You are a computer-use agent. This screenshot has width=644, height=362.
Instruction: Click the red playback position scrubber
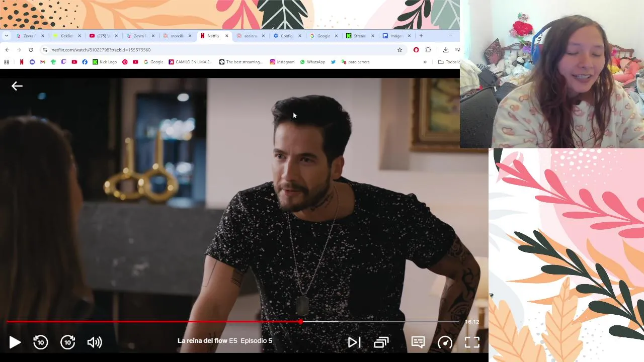[x=300, y=321]
